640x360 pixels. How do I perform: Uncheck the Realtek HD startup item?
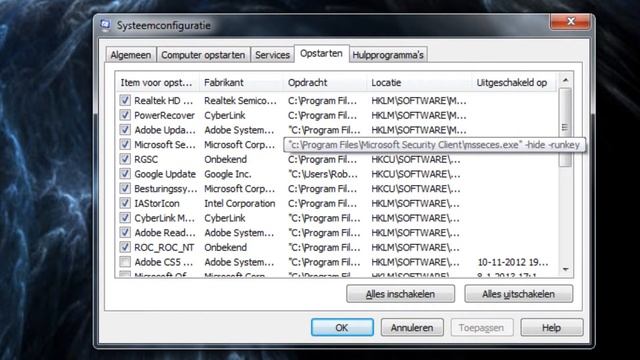[x=125, y=100]
